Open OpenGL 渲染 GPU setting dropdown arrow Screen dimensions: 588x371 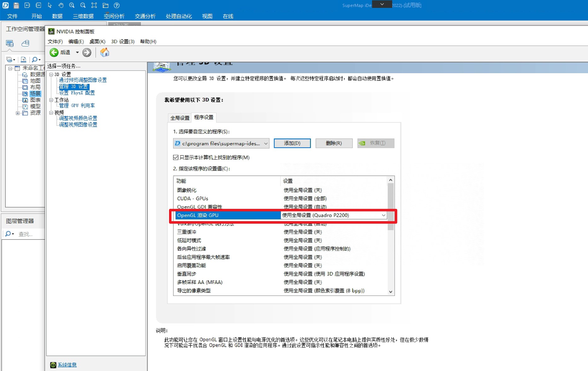coord(383,215)
